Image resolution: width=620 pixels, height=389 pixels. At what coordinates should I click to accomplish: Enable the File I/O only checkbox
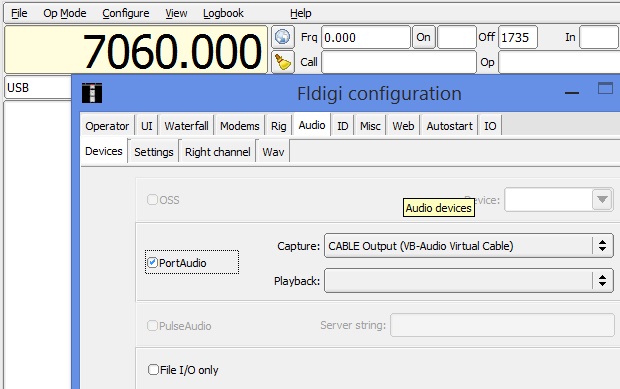[153, 370]
